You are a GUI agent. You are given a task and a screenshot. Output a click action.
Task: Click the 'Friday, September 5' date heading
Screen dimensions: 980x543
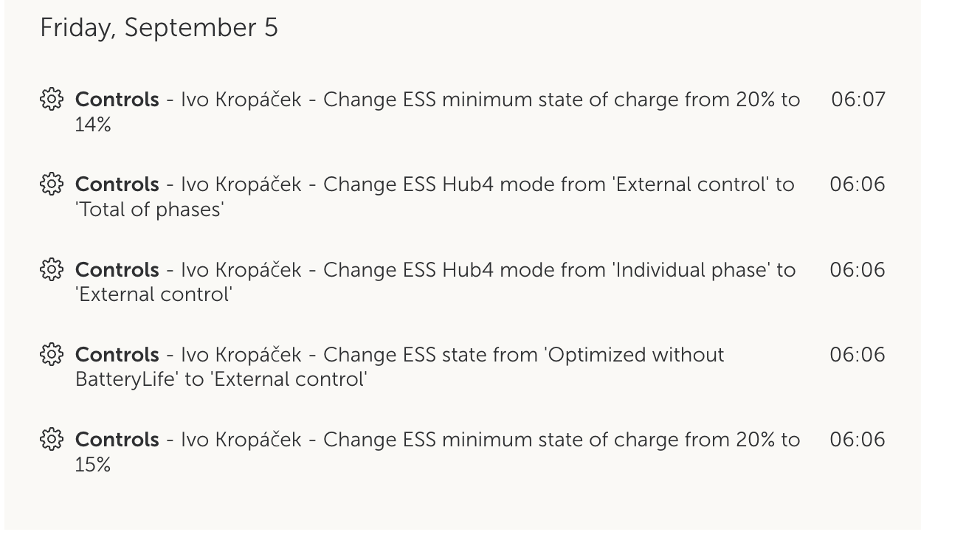point(159,28)
